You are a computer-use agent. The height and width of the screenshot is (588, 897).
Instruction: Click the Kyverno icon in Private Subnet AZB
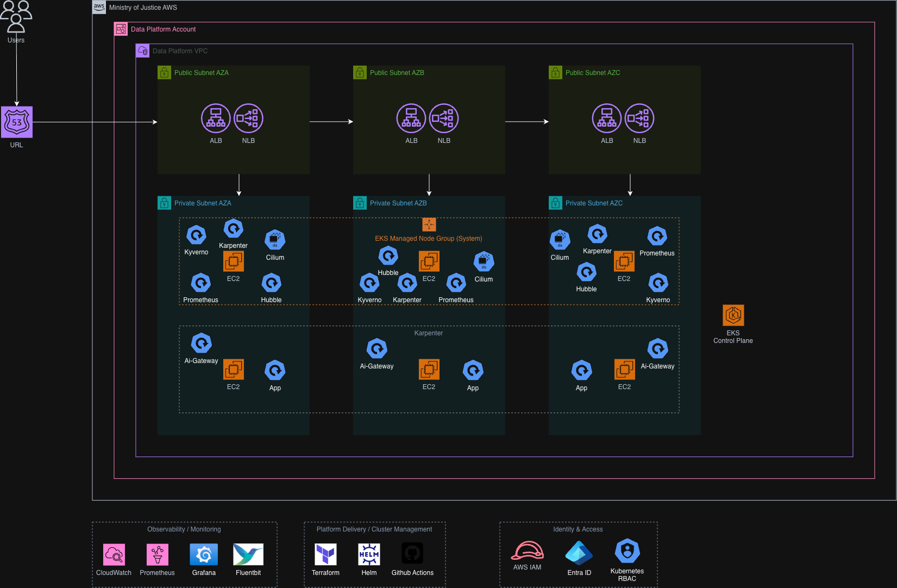point(369,283)
